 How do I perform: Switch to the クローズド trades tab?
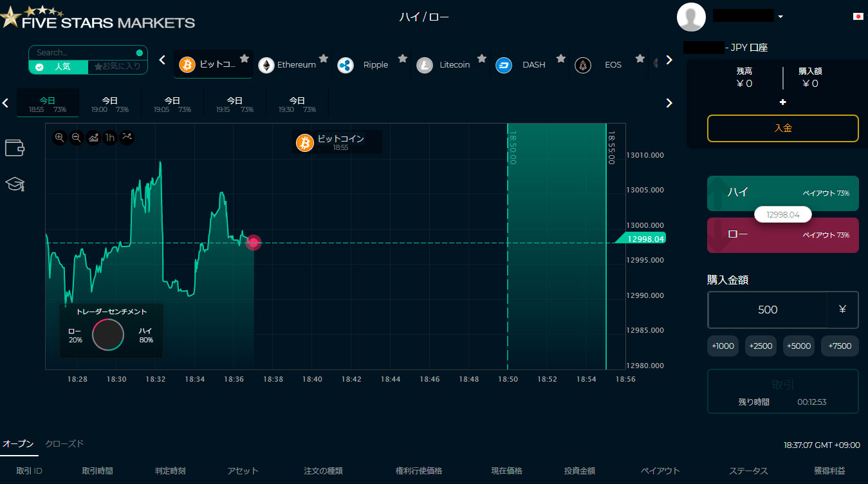click(64, 444)
